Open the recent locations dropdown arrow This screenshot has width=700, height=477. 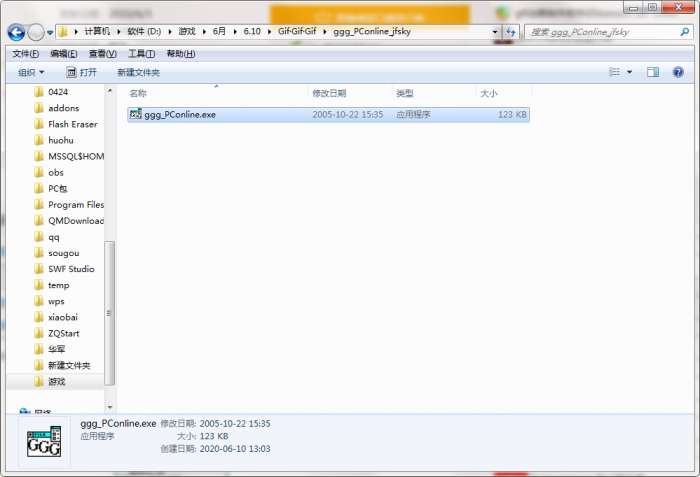point(50,33)
